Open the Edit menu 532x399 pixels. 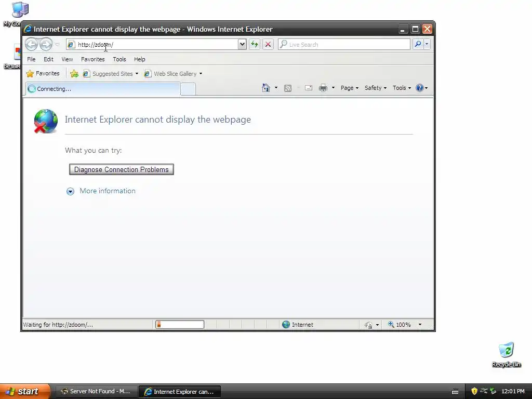[x=48, y=59]
